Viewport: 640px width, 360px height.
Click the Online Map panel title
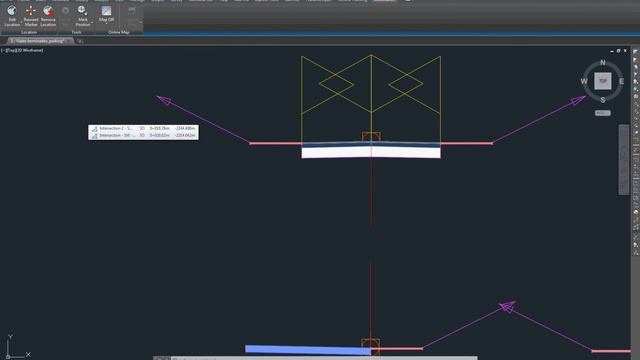[119, 32]
